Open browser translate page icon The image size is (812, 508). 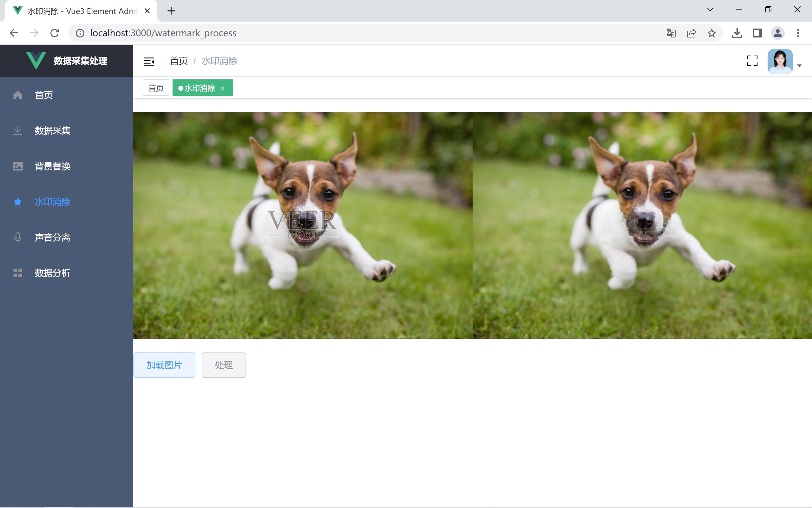pyautogui.click(x=671, y=33)
